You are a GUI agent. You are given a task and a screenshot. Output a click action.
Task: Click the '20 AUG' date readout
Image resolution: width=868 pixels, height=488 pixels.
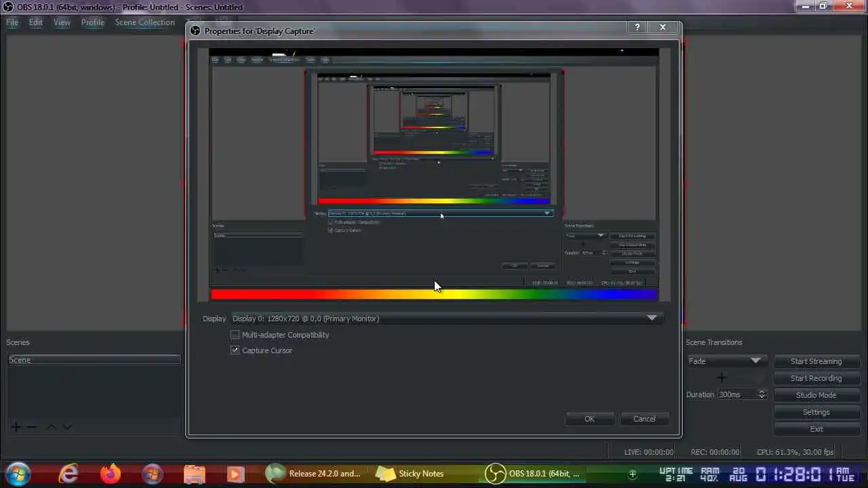click(x=738, y=474)
